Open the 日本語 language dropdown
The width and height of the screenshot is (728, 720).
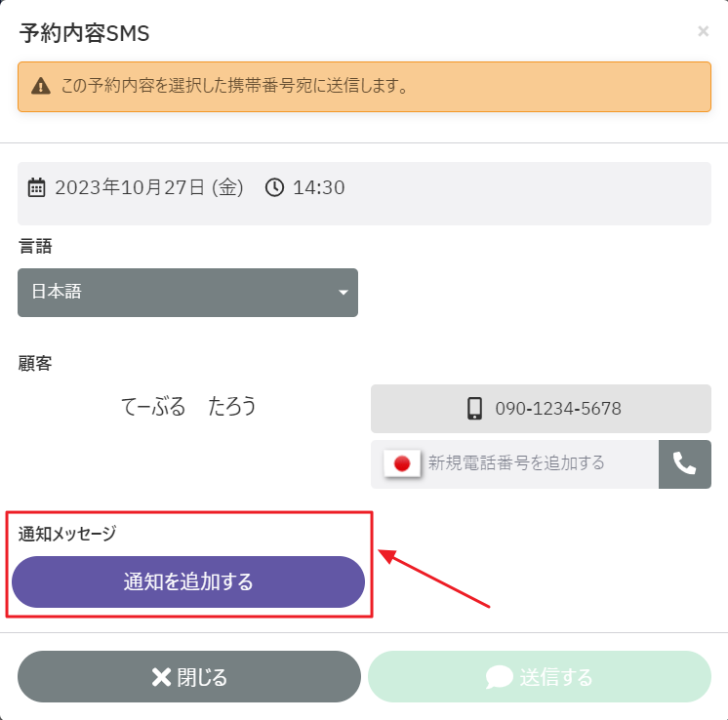click(x=187, y=292)
